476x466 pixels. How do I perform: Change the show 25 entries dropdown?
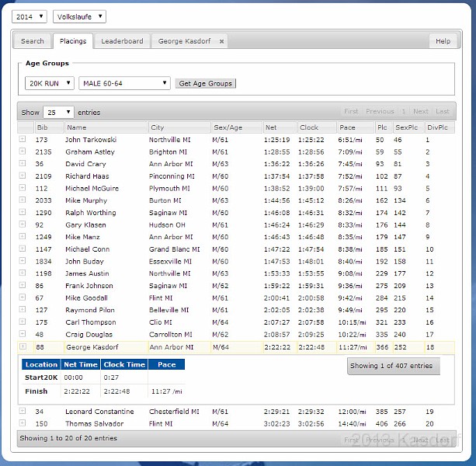coord(58,112)
